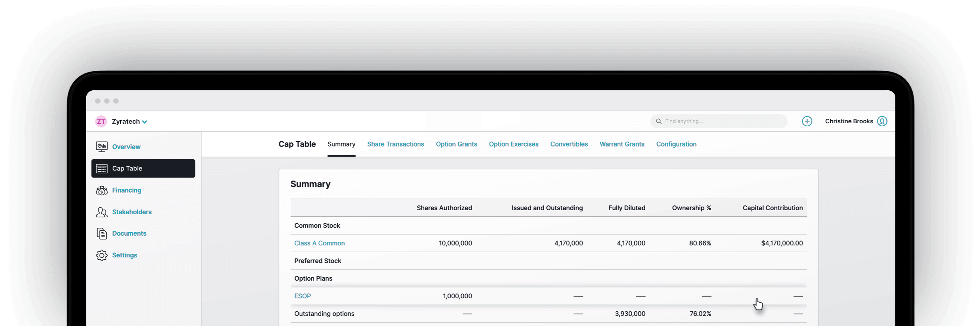Click the plus circle add icon

(807, 121)
